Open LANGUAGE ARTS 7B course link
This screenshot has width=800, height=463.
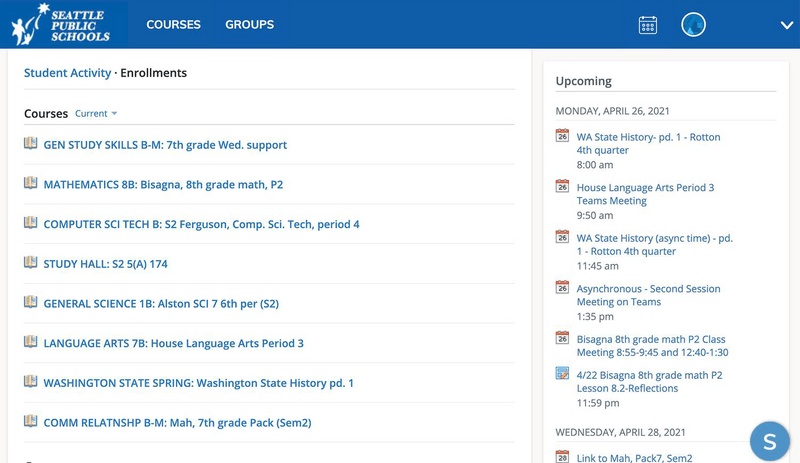click(173, 344)
